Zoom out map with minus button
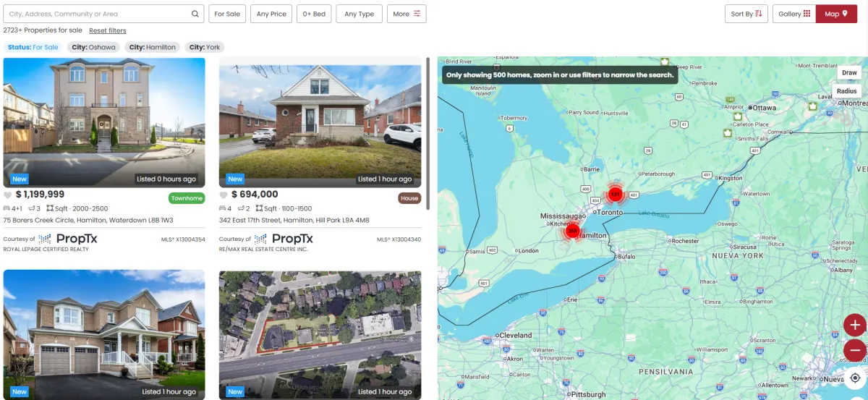Viewport: 868px width, 400px height. [x=855, y=350]
